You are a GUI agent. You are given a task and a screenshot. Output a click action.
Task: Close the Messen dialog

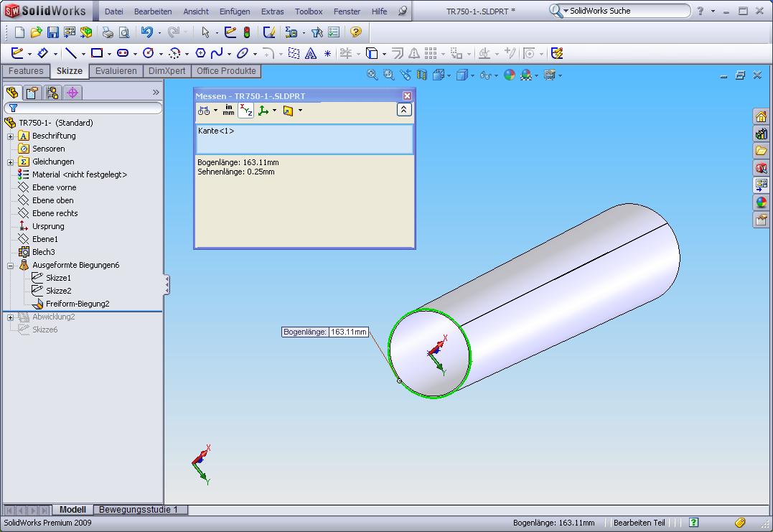click(x=407, y=95)
